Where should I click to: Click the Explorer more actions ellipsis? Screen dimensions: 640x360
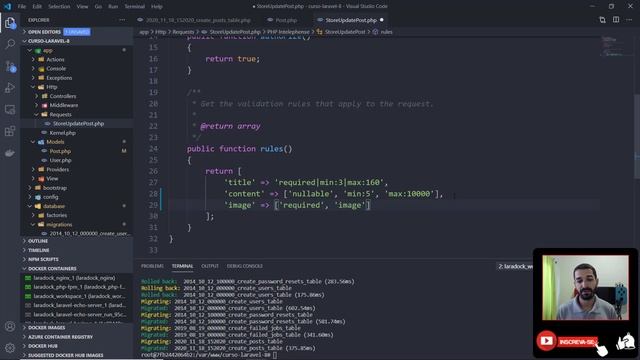pyautogui.click(x=122, y=20)
